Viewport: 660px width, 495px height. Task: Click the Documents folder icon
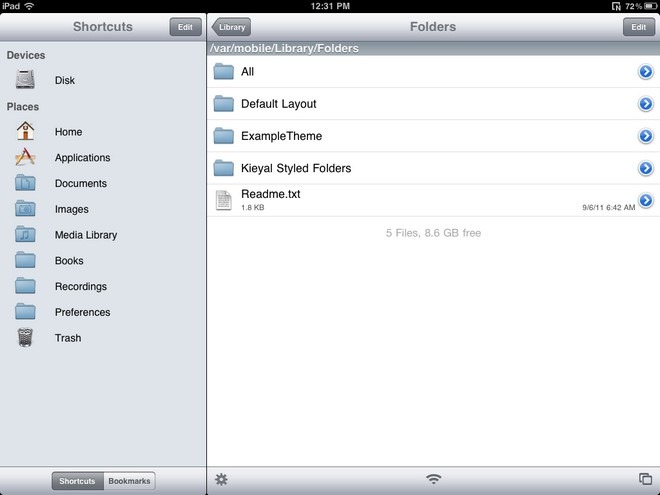click(x=25, y=183)
